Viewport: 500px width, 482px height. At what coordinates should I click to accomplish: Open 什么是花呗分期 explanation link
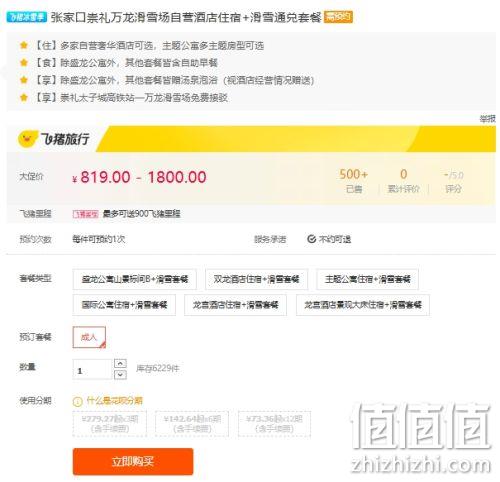pos(114,400)
